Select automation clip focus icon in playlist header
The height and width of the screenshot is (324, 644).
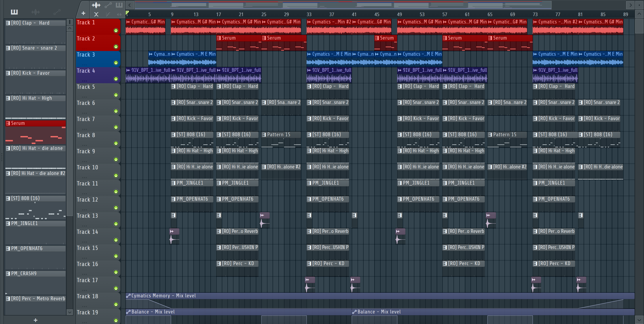[108, 5]
